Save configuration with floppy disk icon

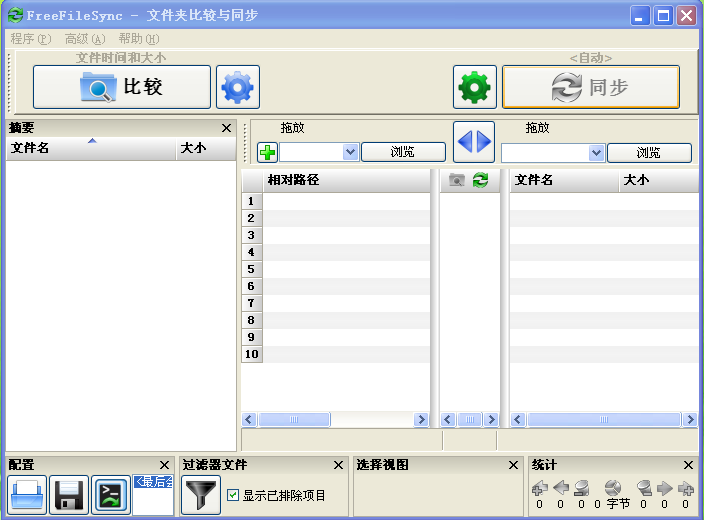pyautogui.click(x=69, y=495)
